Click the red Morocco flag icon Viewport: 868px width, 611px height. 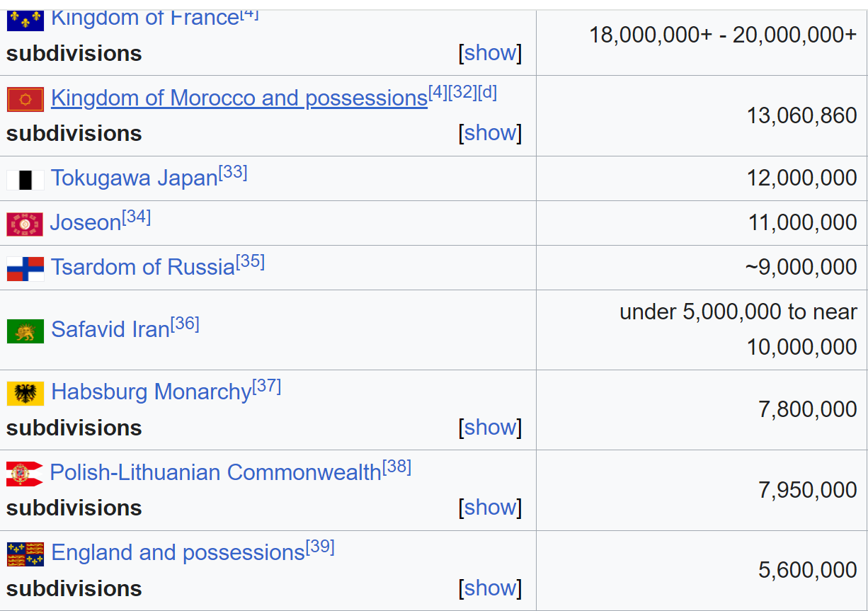point(25,99)
